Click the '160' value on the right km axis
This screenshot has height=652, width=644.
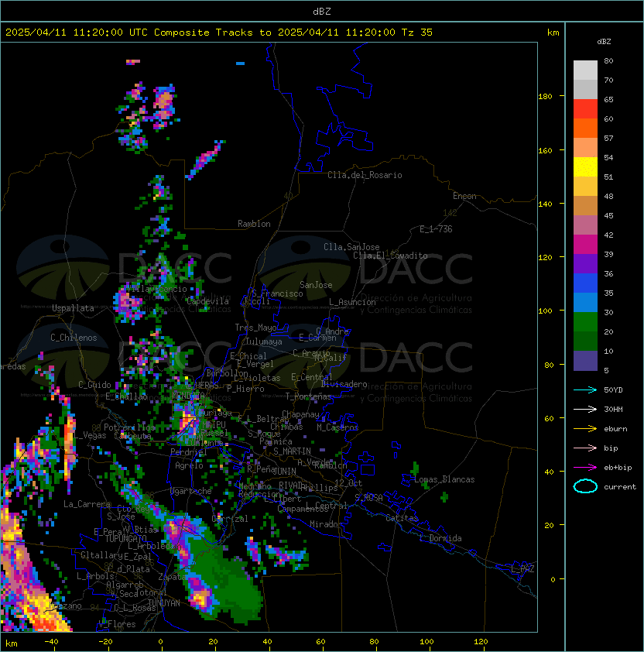[545, 150]
